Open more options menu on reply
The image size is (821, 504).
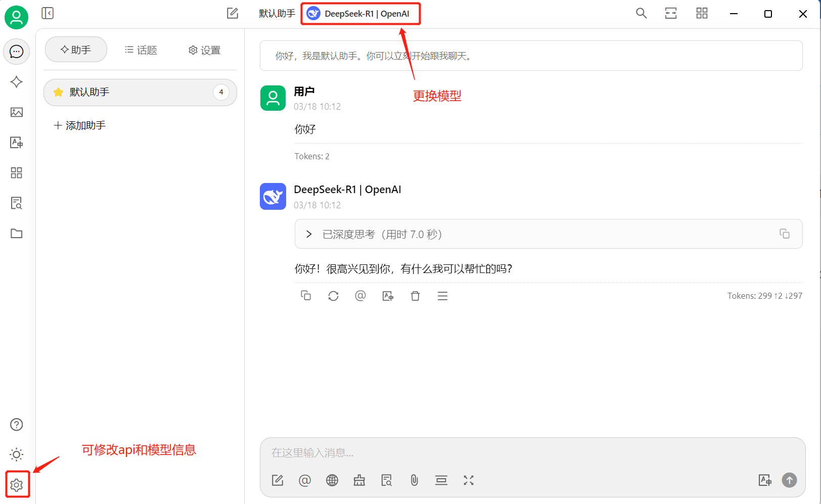tap(442, 296)
